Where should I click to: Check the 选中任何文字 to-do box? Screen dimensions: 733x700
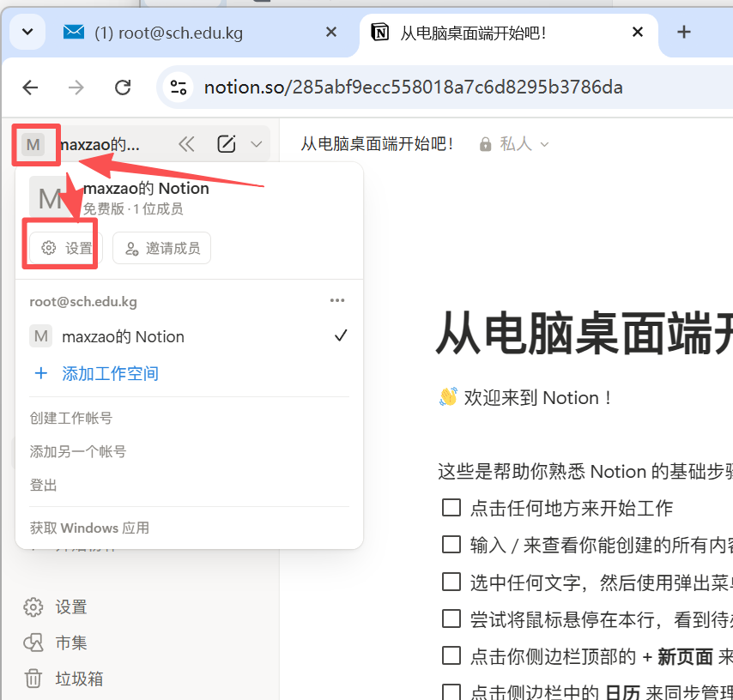coord(451,582)
